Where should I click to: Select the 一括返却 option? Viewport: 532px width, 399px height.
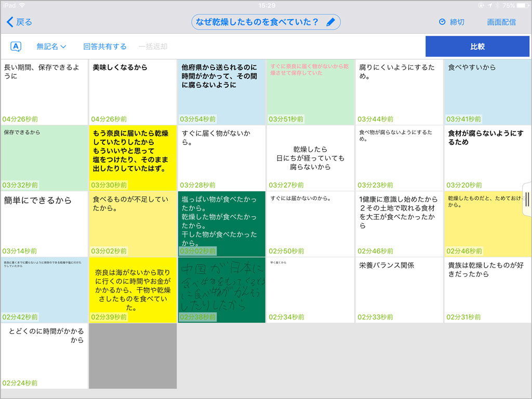coord(153,47)
